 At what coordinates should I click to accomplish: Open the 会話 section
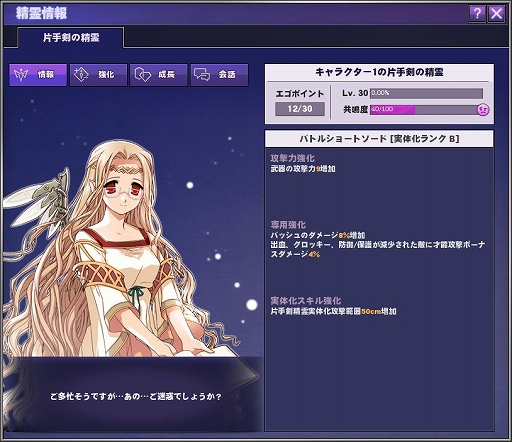[219, 75]
